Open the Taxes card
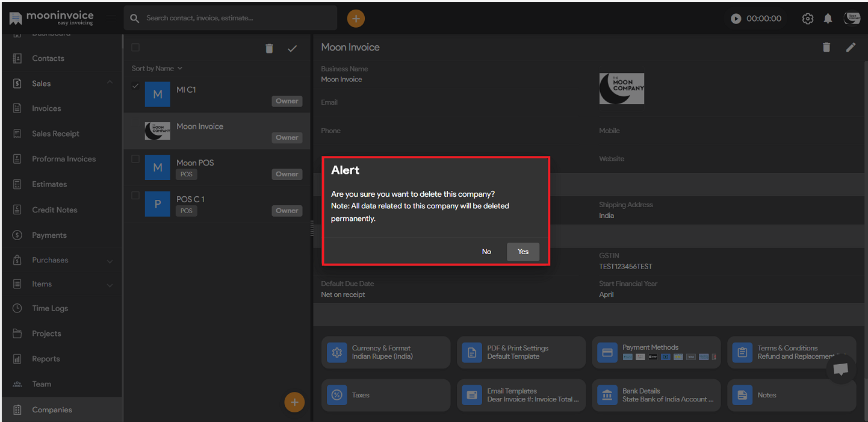Viewport: 868px width, 422px height. pos(386,395)
